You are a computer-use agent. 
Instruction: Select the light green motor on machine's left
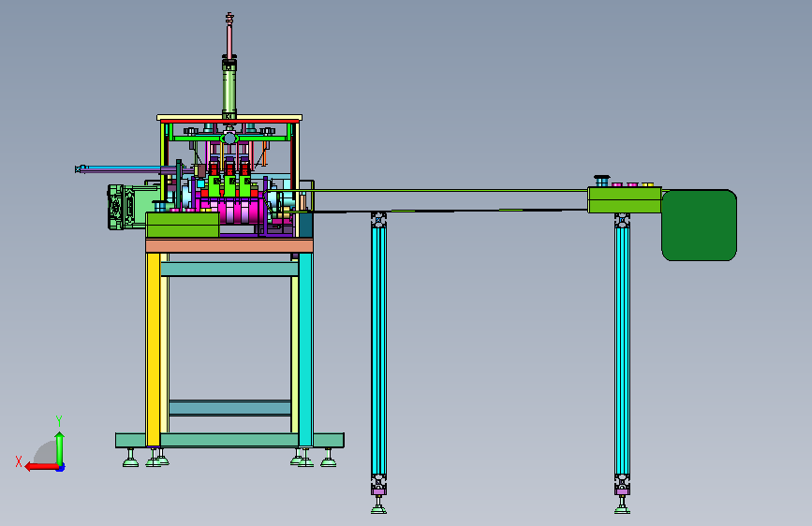coord(133,207)
